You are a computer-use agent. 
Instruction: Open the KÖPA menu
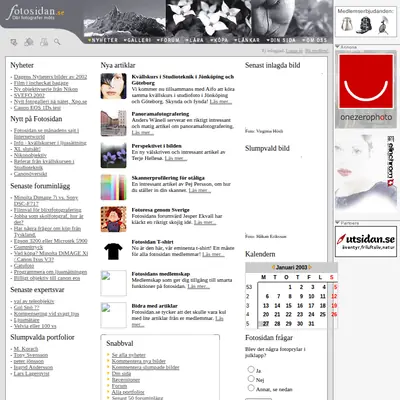click(x=219, y=40)
